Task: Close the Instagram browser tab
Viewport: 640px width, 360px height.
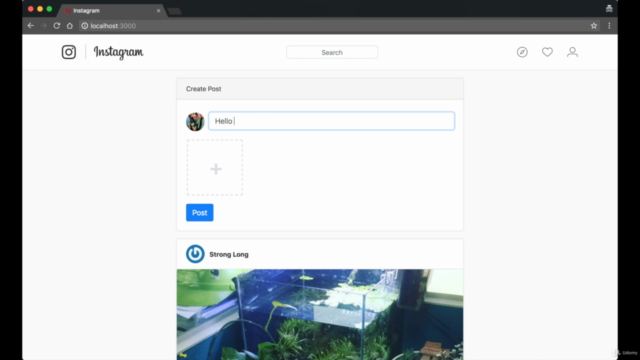Action: 158,11
